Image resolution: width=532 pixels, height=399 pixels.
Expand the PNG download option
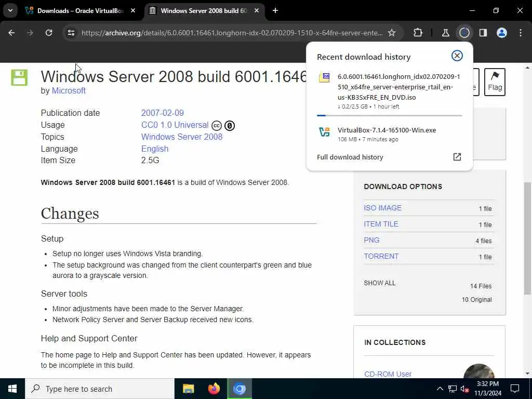click(371, 240)
